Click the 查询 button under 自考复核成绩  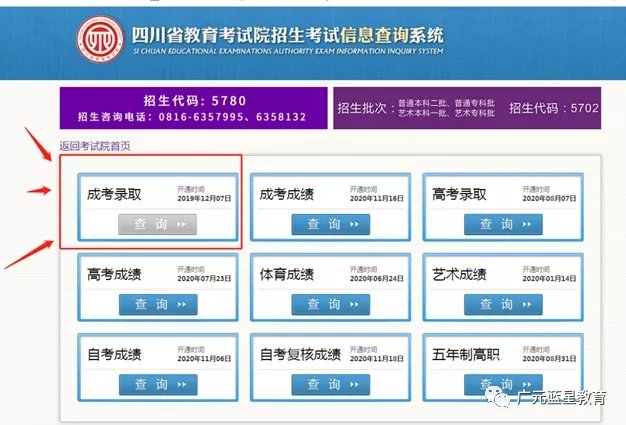pos(331,385)
